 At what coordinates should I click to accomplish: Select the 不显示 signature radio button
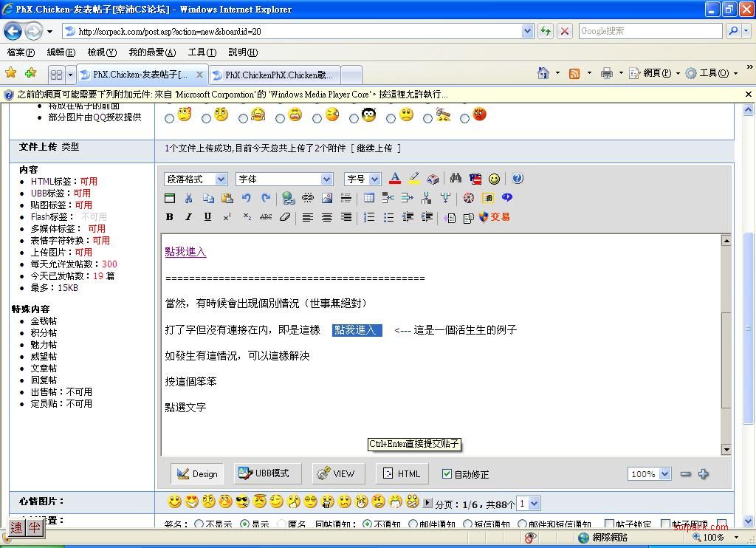pyautogui.click(x=199, y=524)
